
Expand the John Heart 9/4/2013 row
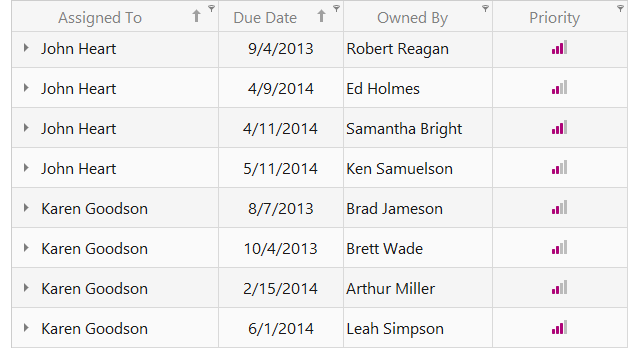pyautogui.click(x=26, y=48)
